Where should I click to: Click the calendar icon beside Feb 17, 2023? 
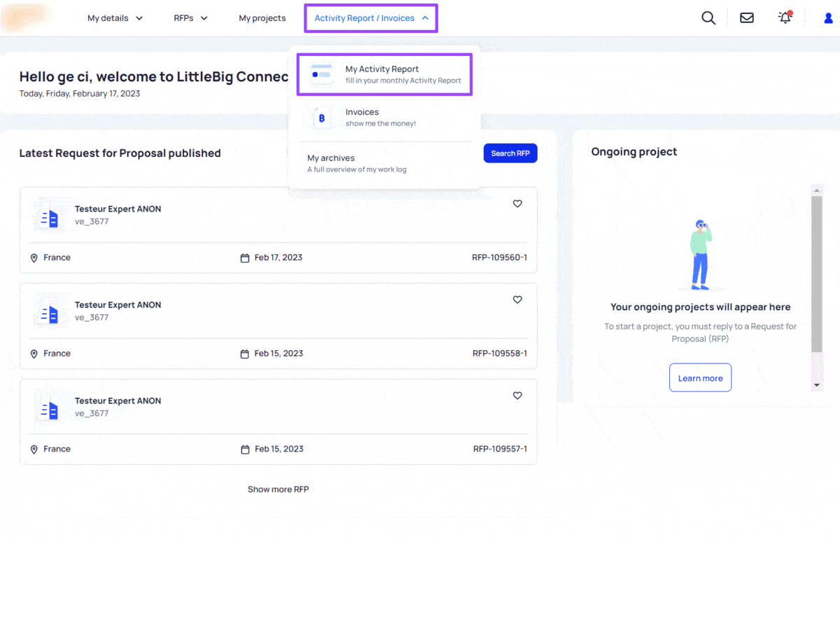[244, 258]
